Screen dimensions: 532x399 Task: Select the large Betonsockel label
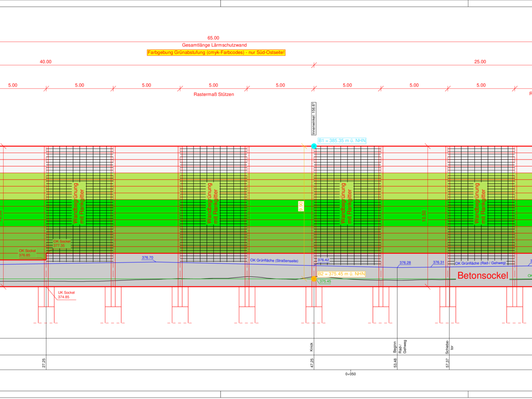482,276
